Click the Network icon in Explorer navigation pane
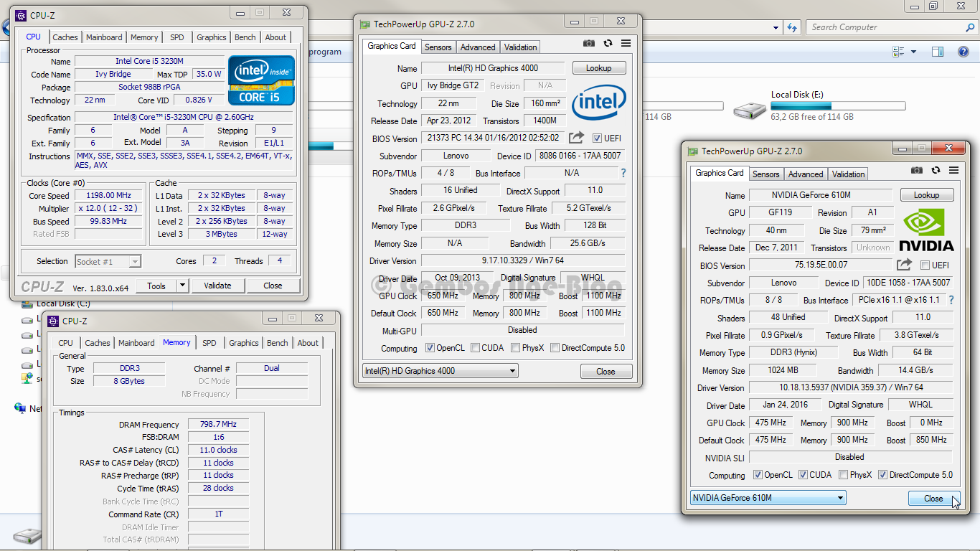The width and height of the screenshot is (980, 551). 20,408
